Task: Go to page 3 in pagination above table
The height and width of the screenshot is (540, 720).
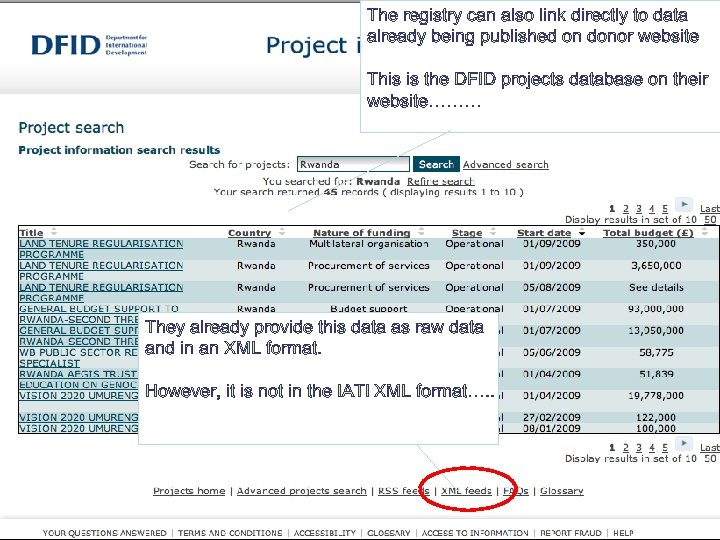Action: pos(639,209)
